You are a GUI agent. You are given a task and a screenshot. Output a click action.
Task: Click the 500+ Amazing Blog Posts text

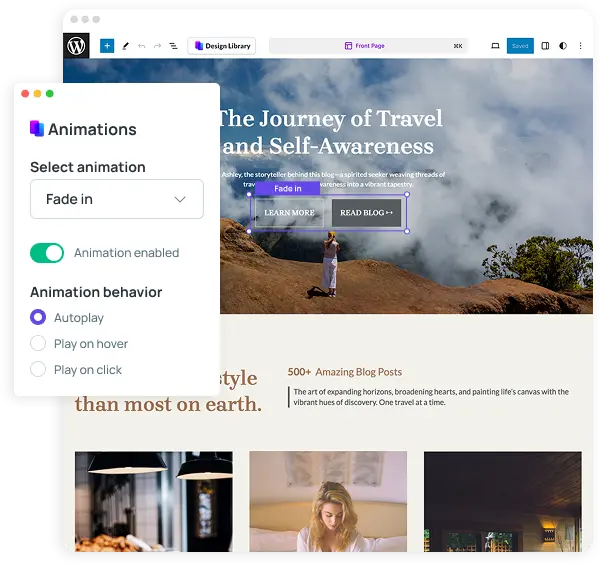(345, 372)
